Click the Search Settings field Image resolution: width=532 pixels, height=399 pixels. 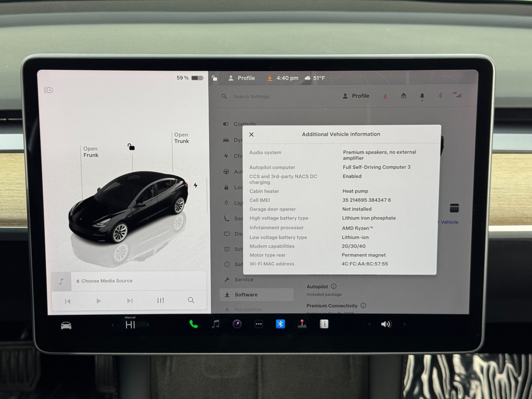tap(251, 96)
